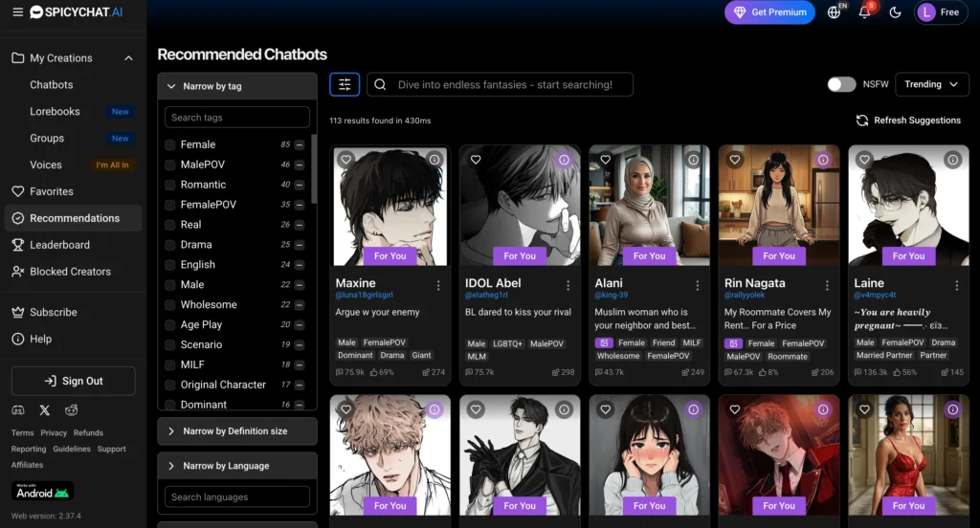The width and height of the screenshot is (980, 528).
Task: Focus the Search languages field
Action: [237, 497]
